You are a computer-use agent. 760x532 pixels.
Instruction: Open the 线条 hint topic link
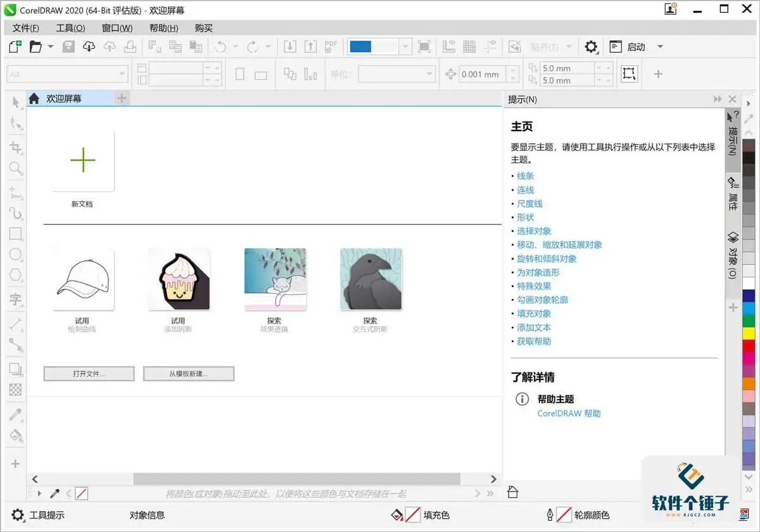526,176
